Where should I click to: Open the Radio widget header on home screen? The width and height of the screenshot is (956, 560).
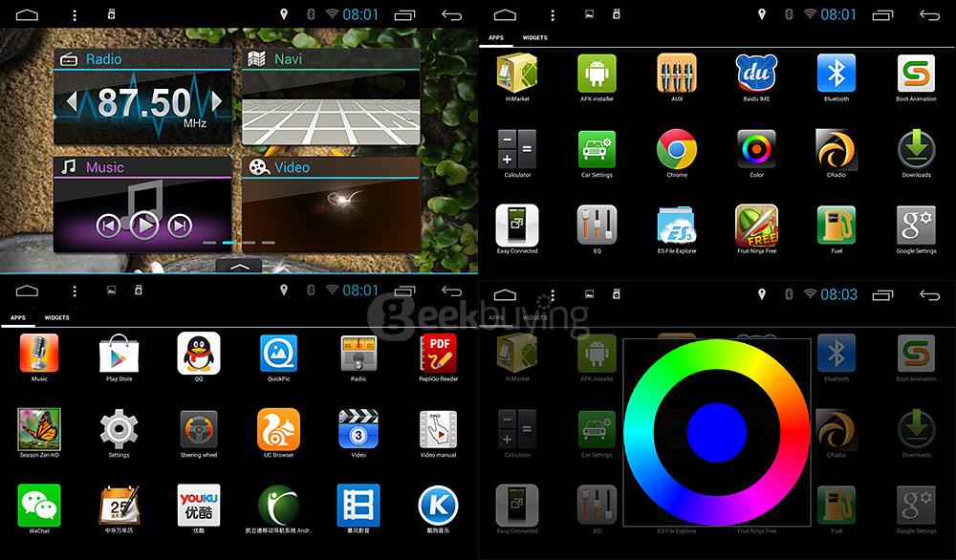pos(142,59)
